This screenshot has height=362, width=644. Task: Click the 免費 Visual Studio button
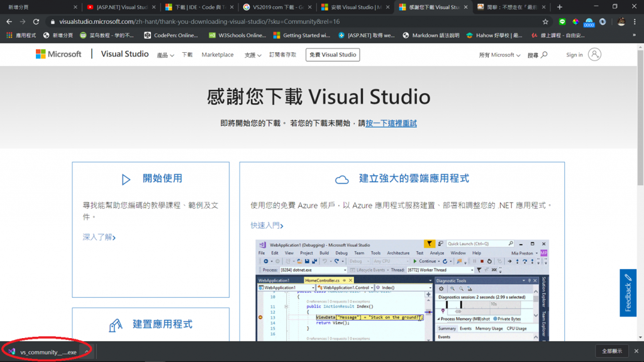tap(333, 55)
